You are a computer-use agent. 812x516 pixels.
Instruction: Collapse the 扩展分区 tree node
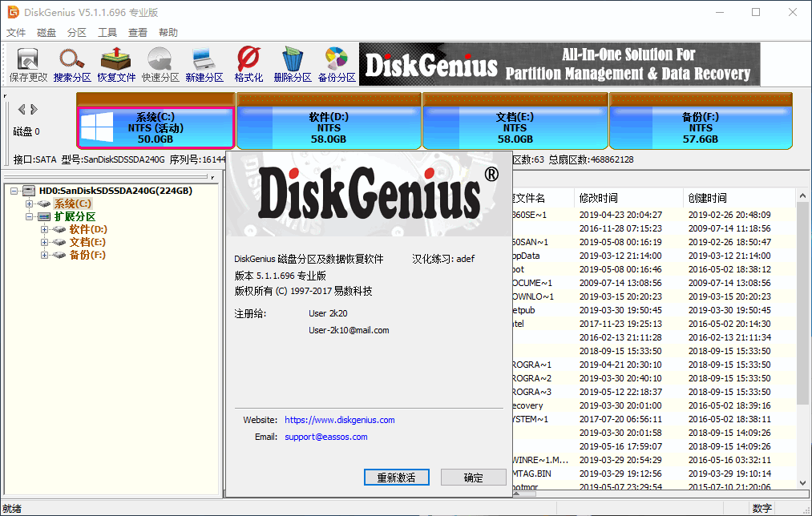[x=30, y=217]
